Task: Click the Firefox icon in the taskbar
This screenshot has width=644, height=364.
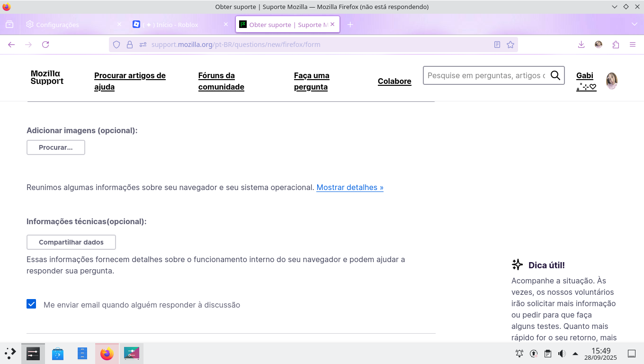Action: tap(107, 354)
